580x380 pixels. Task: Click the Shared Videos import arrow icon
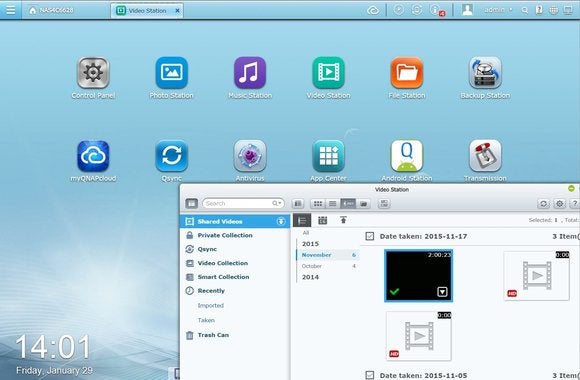click(x=281, y=221)
